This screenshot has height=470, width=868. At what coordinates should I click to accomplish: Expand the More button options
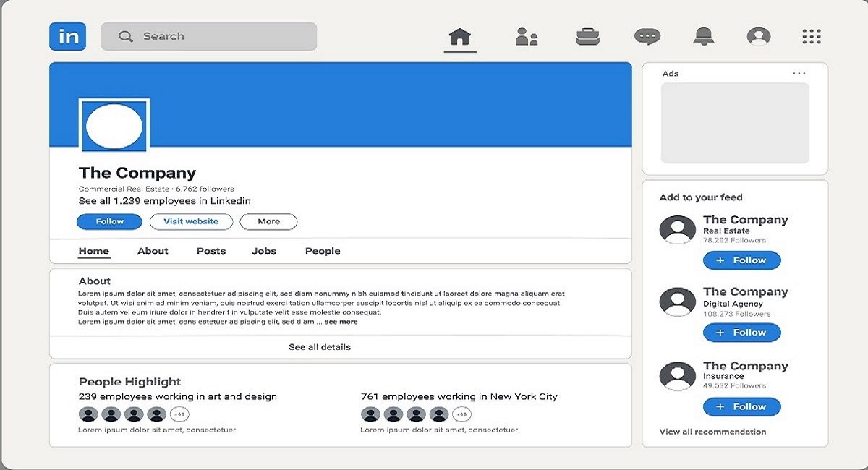tap(268, 222)
